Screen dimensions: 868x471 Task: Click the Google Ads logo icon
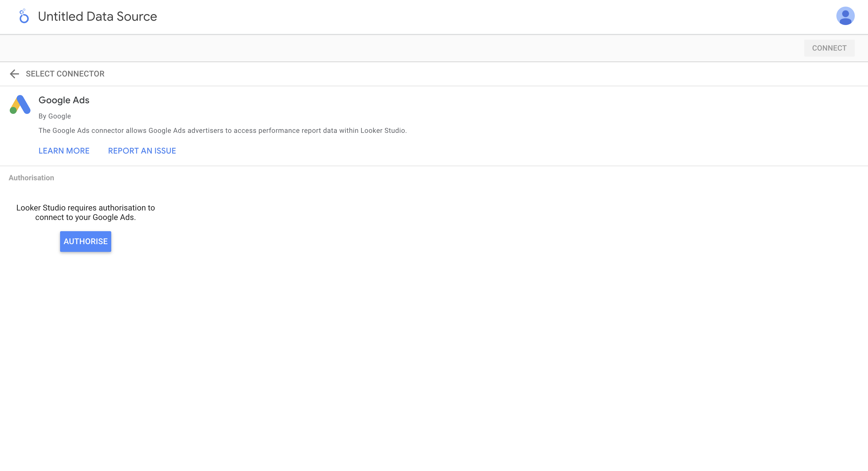coord(20,104)
